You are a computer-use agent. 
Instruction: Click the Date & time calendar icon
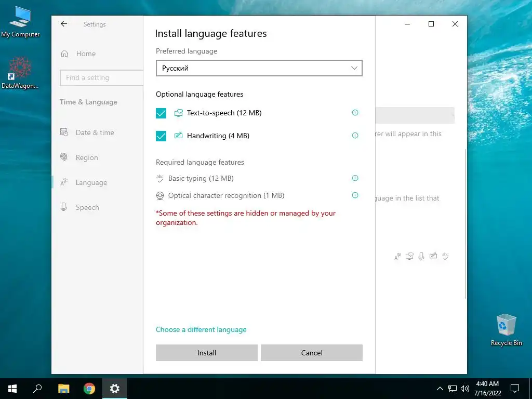click(64, 132)
